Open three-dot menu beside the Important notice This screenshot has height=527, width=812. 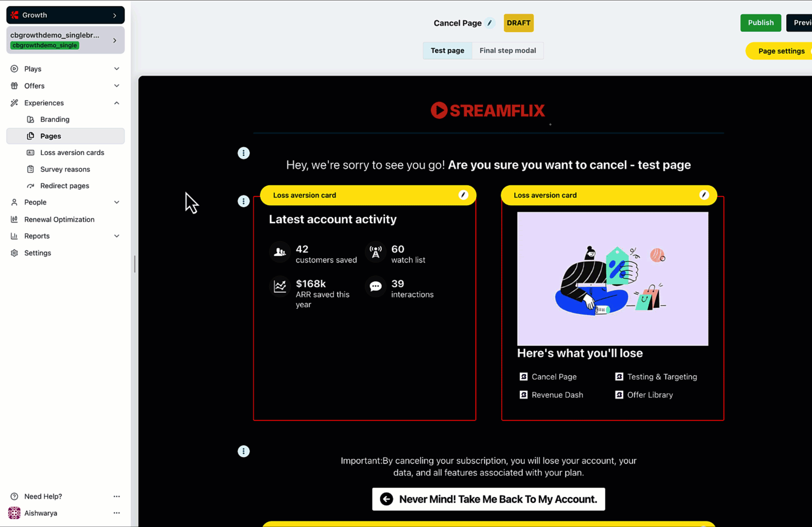[244, 451]
